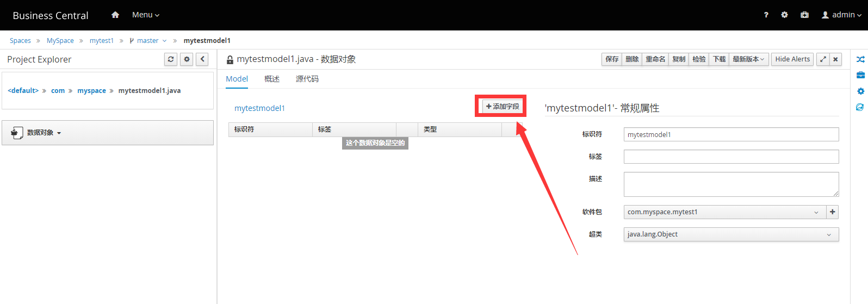Open the Spaces breadcrumb link

click(x=20, y=41)
